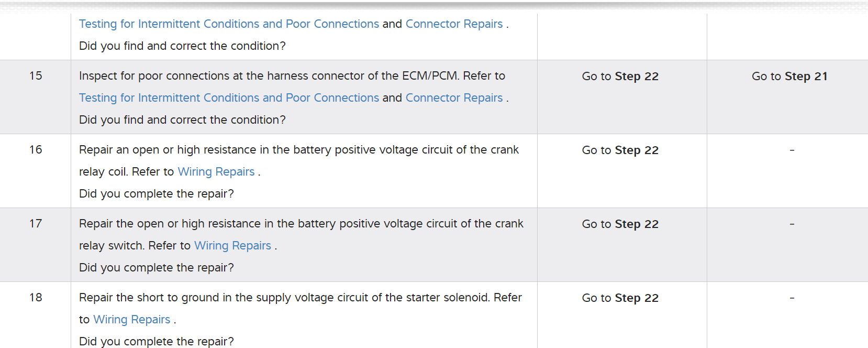Click "Did you complete the repair?" in step 16

pos(157,194)
